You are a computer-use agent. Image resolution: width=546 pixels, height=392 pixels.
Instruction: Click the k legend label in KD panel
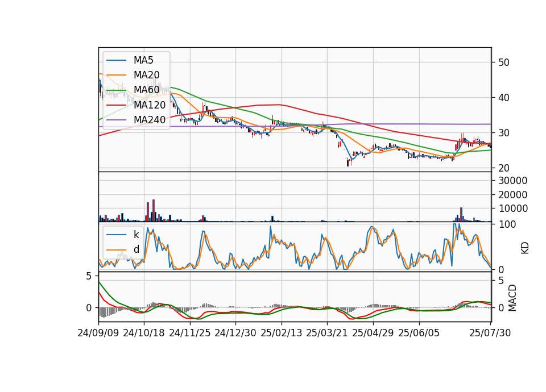point(136,235)
